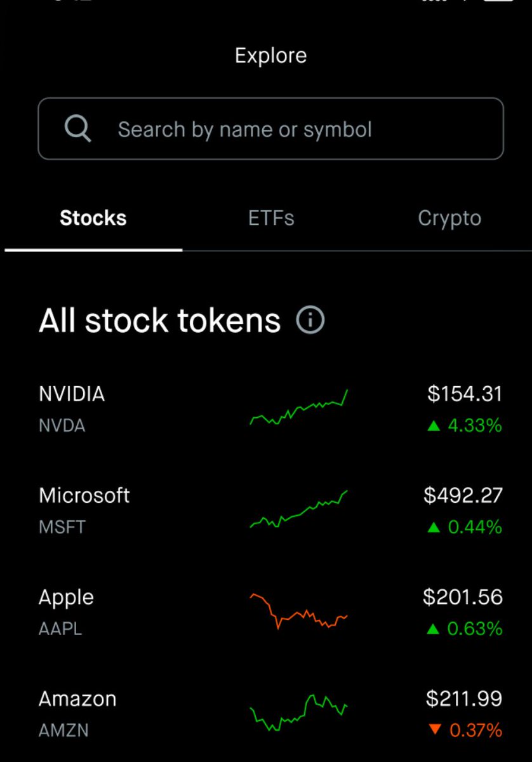Open the NVIDIA stock token row
This screenshot has height=762, width=532.
click(271, 410)
